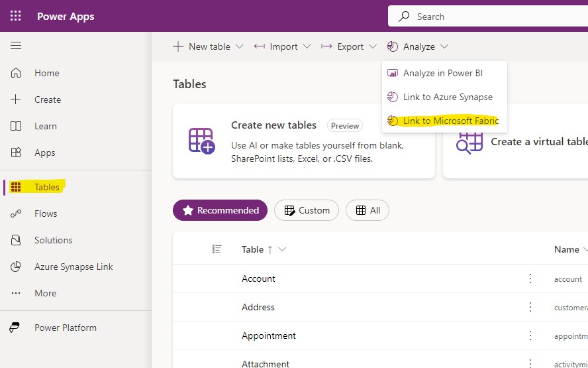The image size is (588, 368).
Task: Open the more options dots for Account row
Action: click(530, 278)
